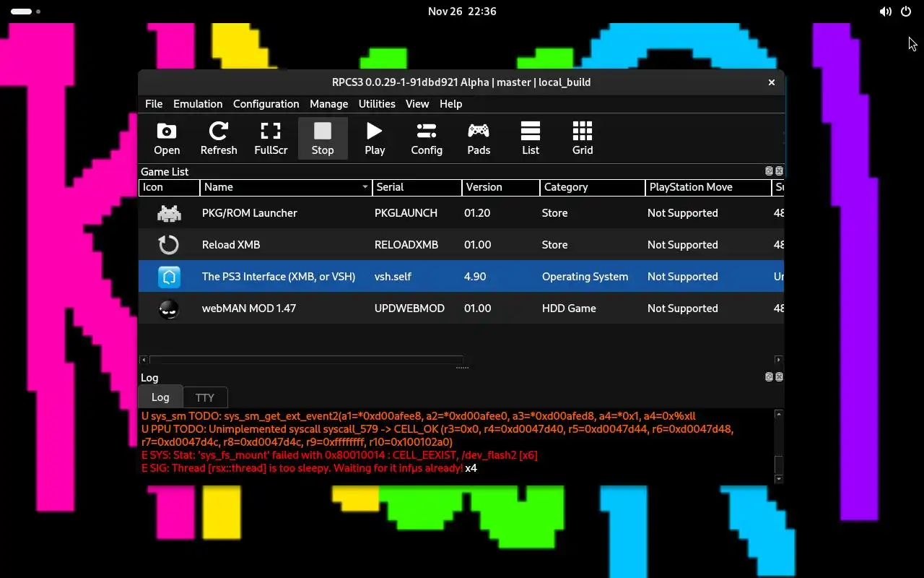Click the Open toolbar icon
This screenshot has width=924, height=578.
pos(167,138)
